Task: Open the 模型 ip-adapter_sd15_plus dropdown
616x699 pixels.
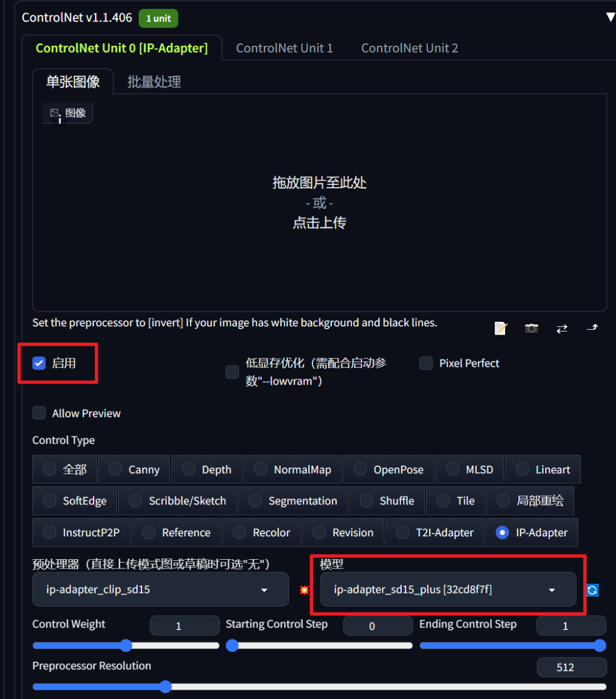Action: (448, 589)
